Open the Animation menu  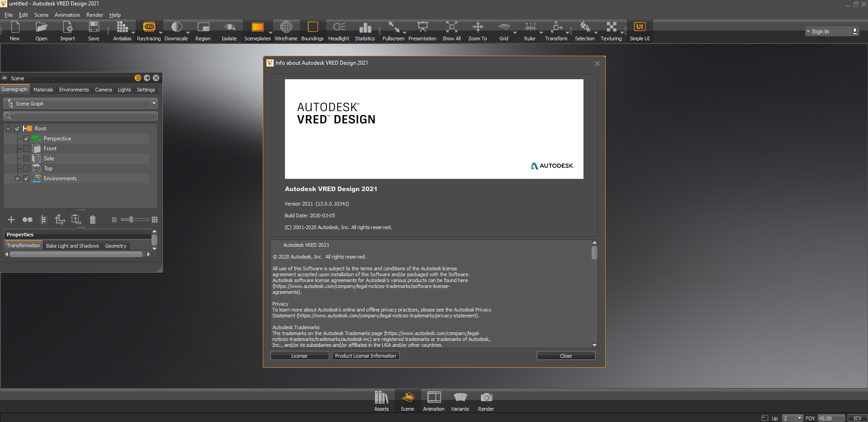point(67,15)
